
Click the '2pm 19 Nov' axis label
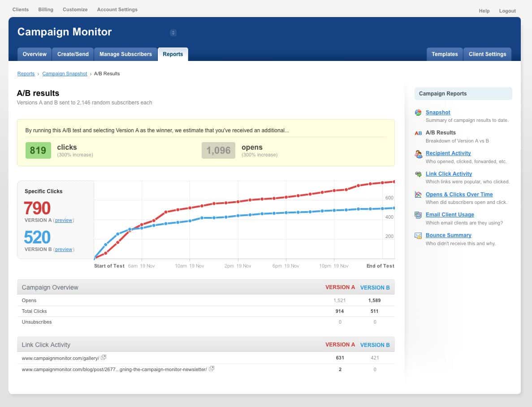[238, 266]
